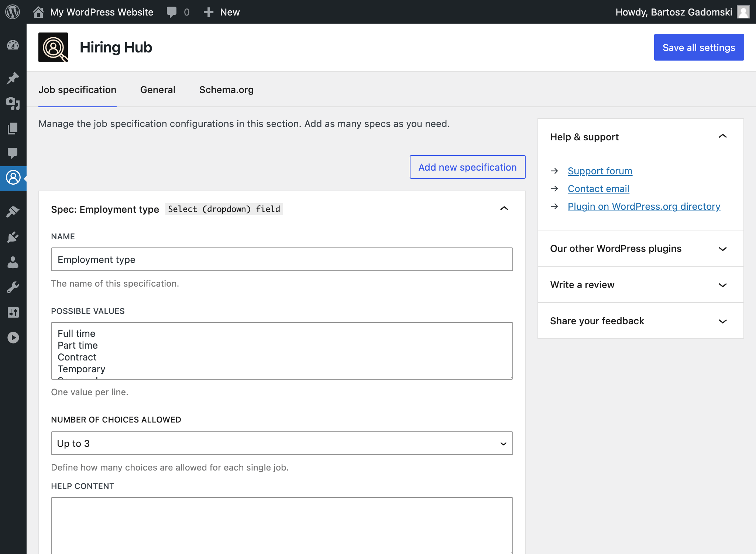This screenshot has width=756, height=554.
Task: Click the Save all settings button
Action: coord(699,47)
